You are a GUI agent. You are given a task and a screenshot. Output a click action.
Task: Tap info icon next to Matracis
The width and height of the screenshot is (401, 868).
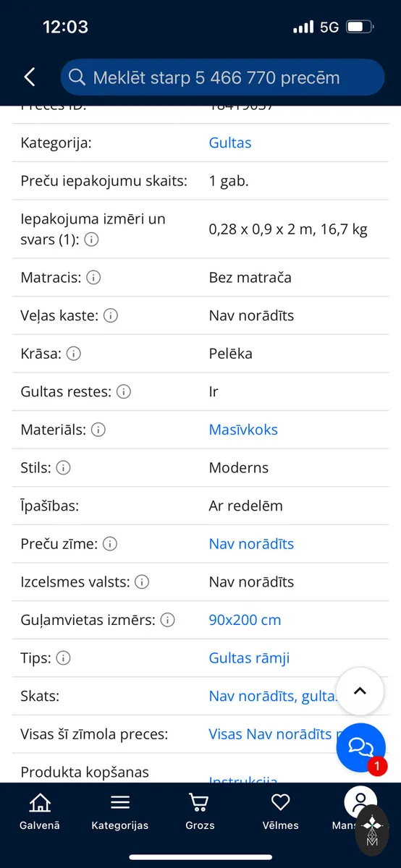tap(94, 277)
